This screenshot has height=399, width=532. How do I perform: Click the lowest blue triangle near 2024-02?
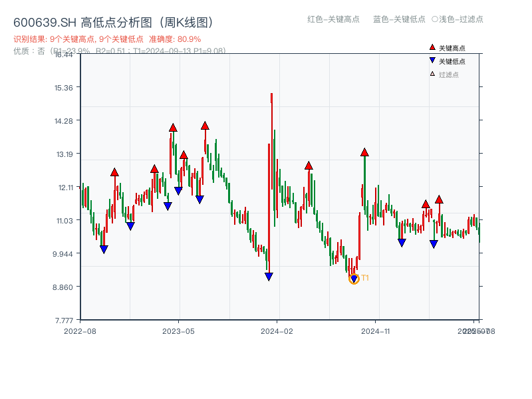(x=268, y=275)
